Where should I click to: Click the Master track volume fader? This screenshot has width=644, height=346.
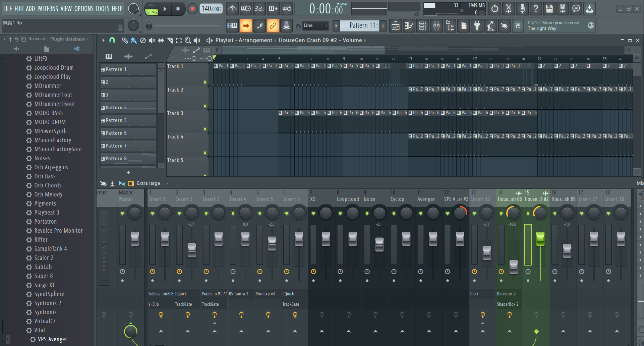click(135, 239)
